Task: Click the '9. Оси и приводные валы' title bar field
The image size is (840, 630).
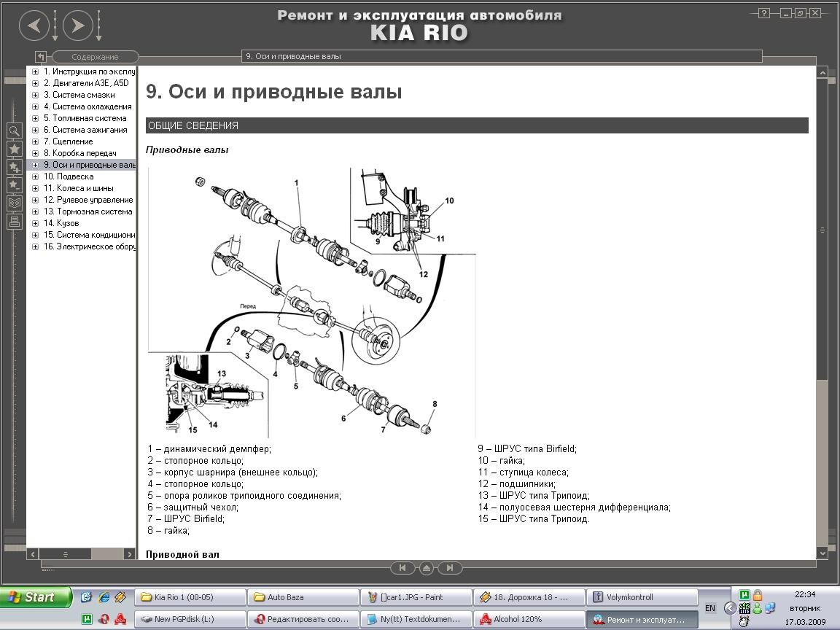Action: click(x=502, y=56)
